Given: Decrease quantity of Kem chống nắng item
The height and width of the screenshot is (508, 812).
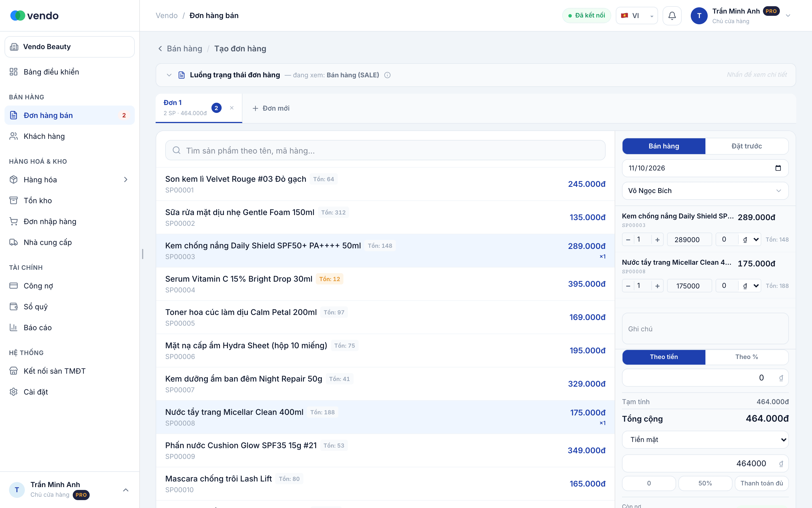Looking at the screenshot, I should pyautogui.click(x=628, y=240).
